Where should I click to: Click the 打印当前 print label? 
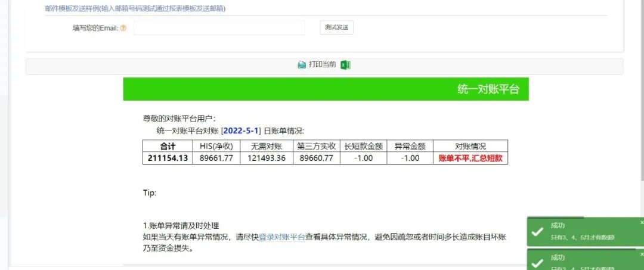click(x=322, y=65)
